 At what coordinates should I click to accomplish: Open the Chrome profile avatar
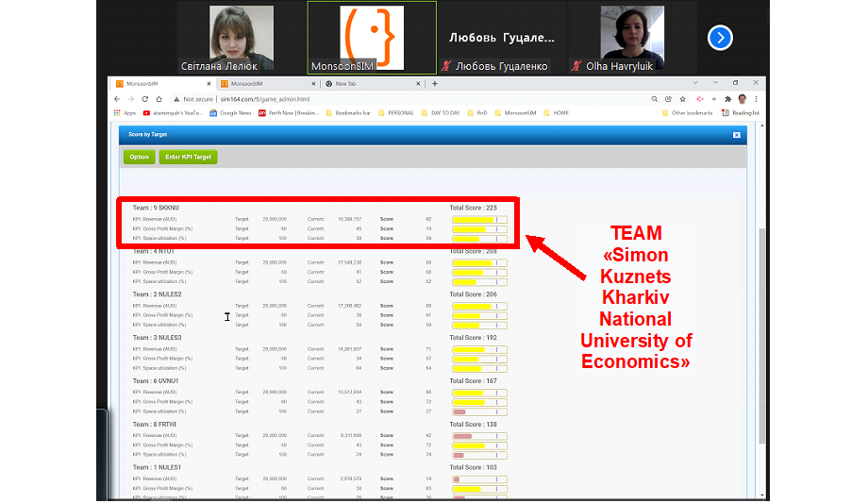click(743, 99)
